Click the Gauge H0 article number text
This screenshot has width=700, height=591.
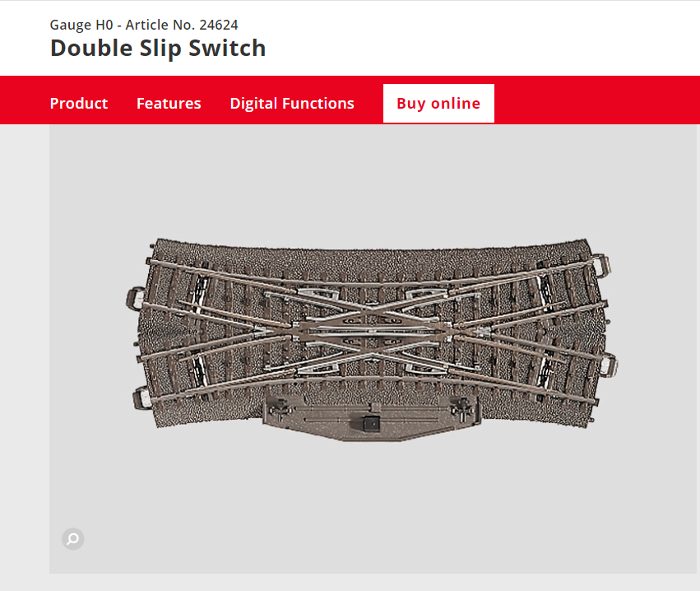point(144,25)
